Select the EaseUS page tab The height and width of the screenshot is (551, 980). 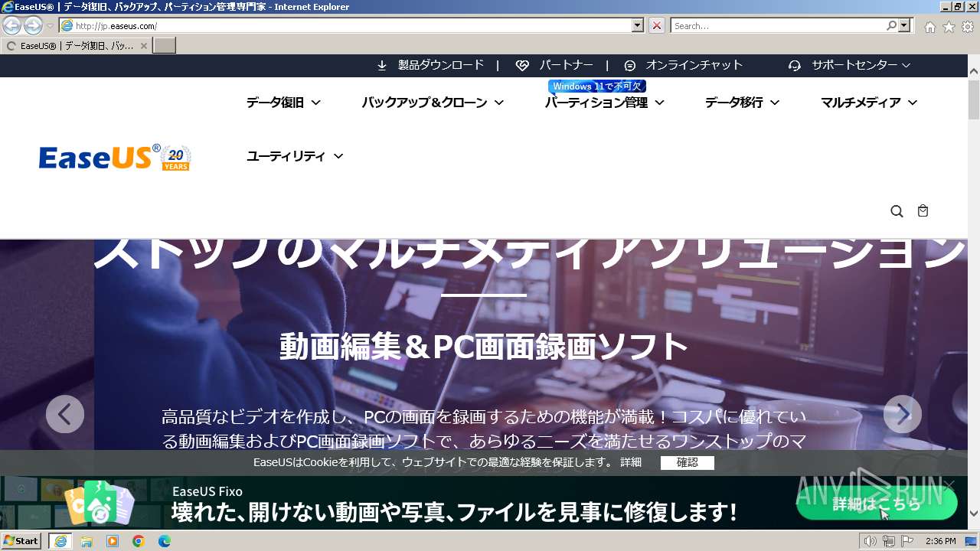pyautogui.click(x=76, y=46)
